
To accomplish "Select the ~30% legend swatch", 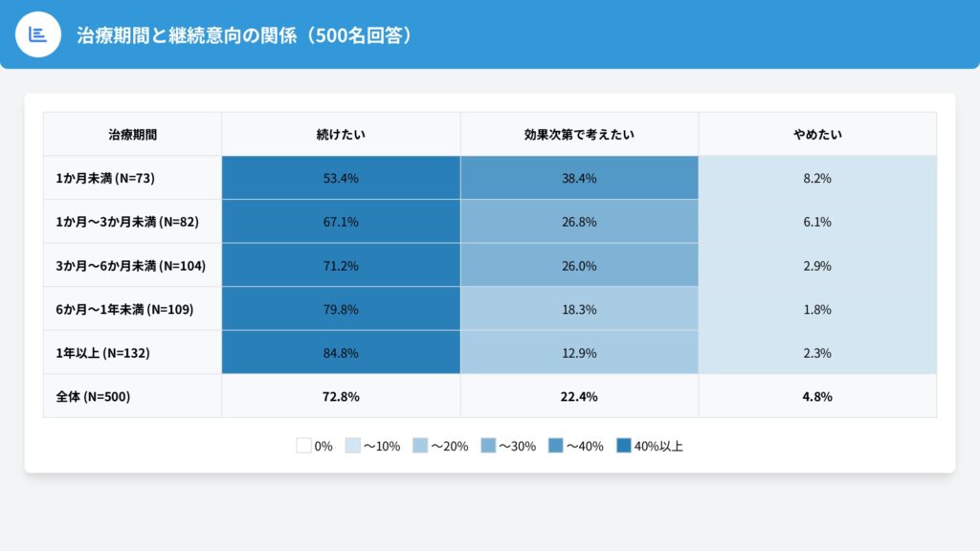I will click(487, 446).
